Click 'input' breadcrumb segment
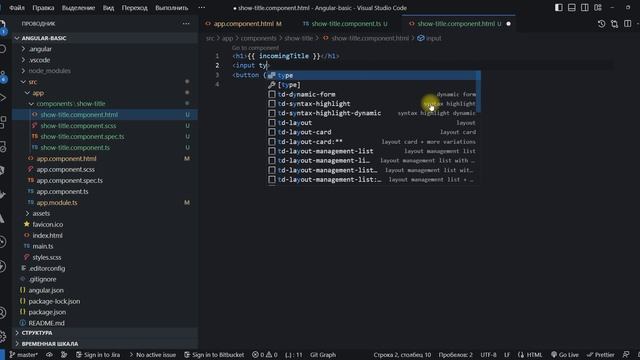The image size is (640, 360). pos(429,38)
